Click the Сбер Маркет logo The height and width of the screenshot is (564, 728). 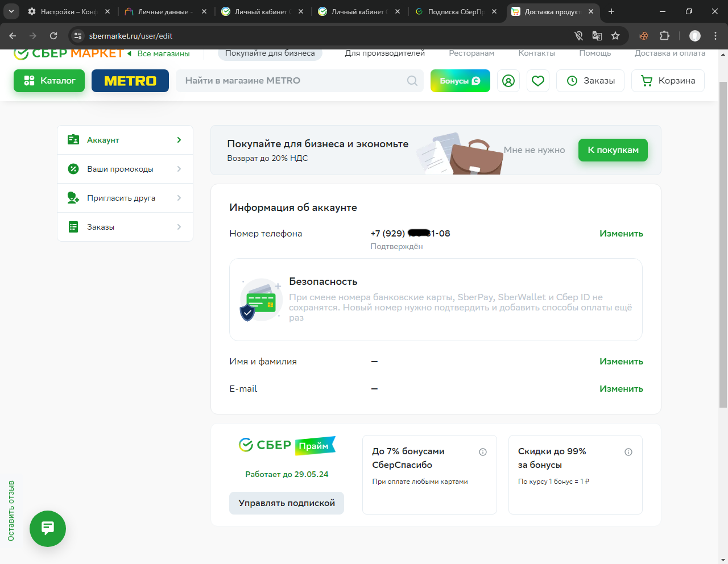(x=68, y=53)
